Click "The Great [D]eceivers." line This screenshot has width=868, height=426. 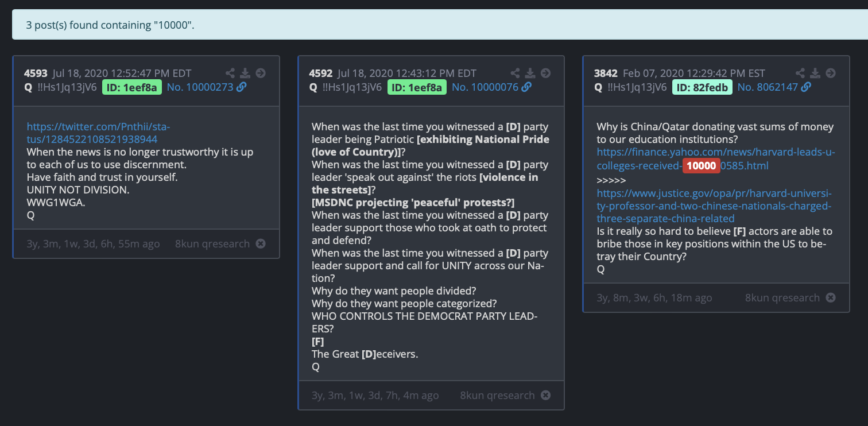point(365,354)
